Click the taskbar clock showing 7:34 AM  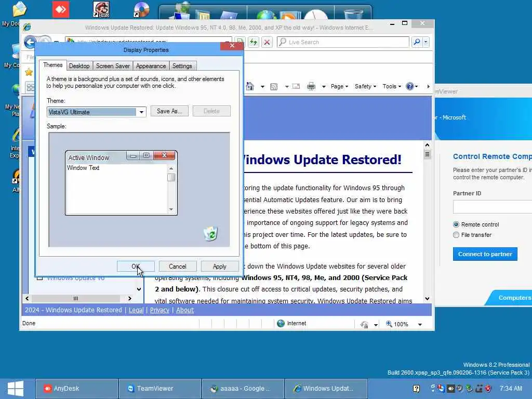click(x=511, y=389)
